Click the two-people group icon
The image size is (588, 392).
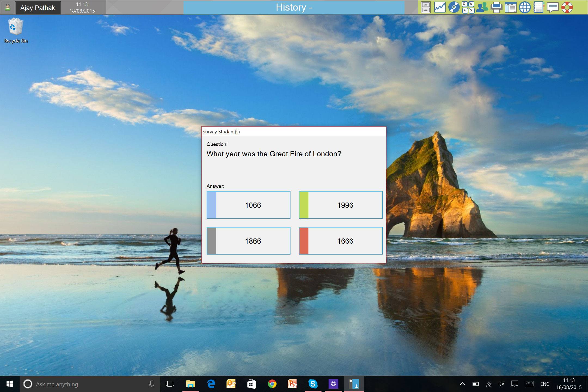coord(482,7)
